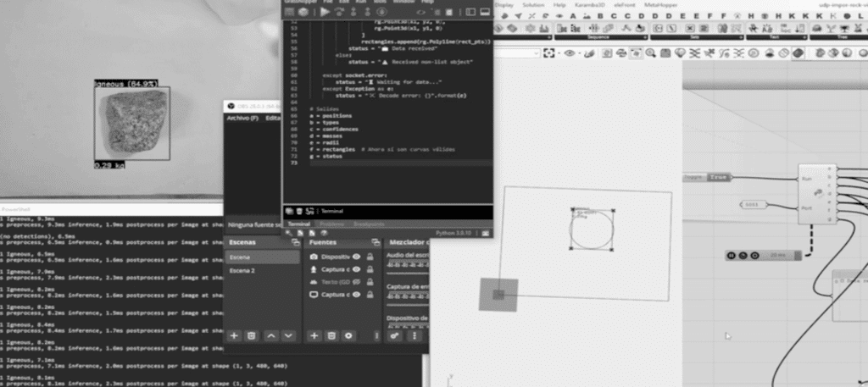Add a new source in OBS Fuentes panel
This screenshot has width=868, height=387.
coord(314,335)
